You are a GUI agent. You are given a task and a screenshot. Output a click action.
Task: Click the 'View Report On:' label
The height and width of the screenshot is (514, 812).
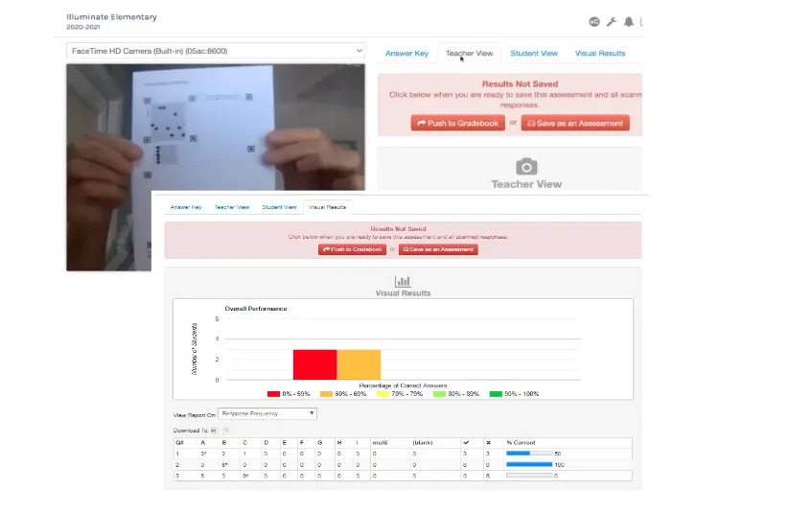click(195, 415)
